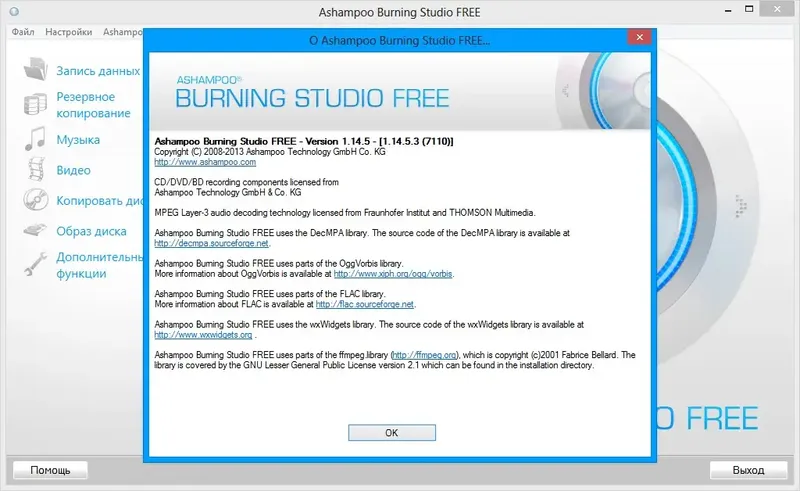This screenshot has height=491, width=800.
Task: Click the Резервное копирование database icon
Action: click(x=35, y=104)
